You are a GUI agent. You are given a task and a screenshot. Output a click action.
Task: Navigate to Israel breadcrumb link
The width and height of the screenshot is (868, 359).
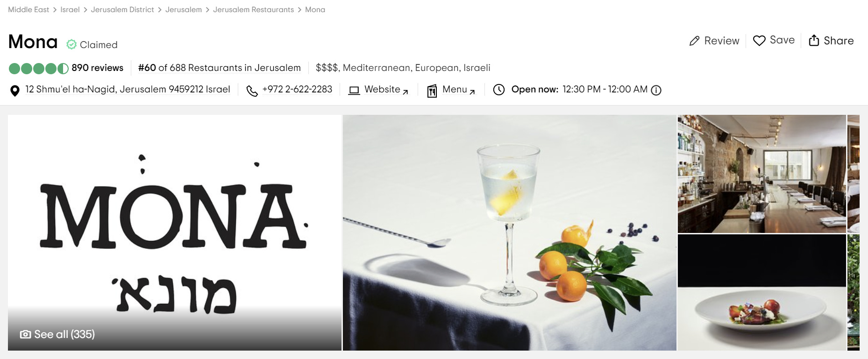coord(70,9)
